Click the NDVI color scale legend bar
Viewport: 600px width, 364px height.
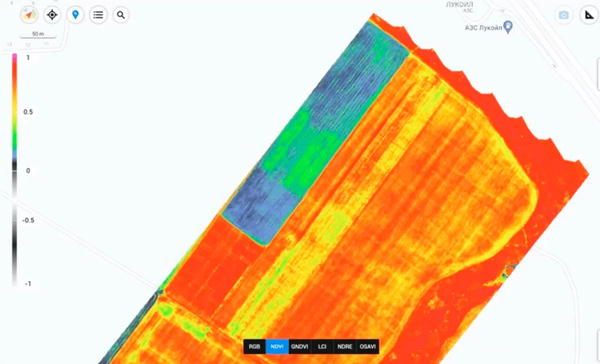[x=15, y=170]
